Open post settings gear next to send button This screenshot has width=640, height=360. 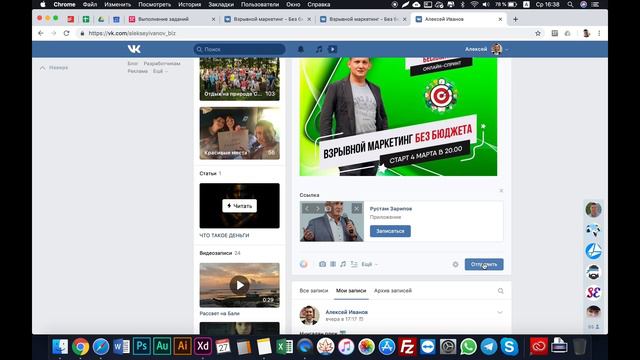[456, 264]
